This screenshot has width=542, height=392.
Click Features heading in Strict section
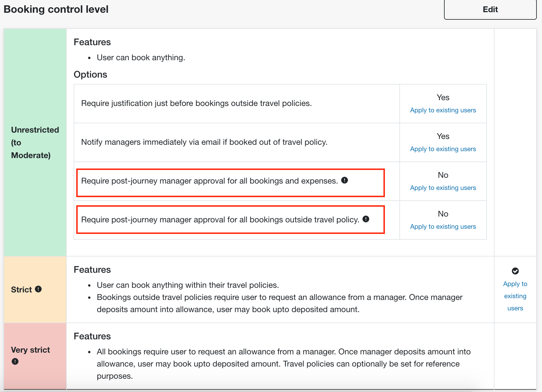[92, 270]
